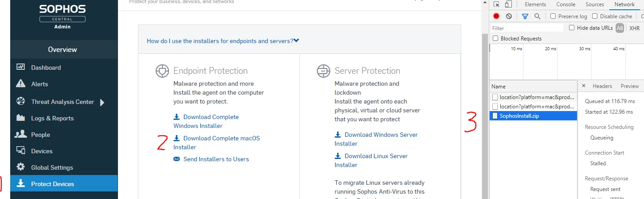Switch to the Console tab
Viewport: 644px width, 199px height.
tap(566, 4)
